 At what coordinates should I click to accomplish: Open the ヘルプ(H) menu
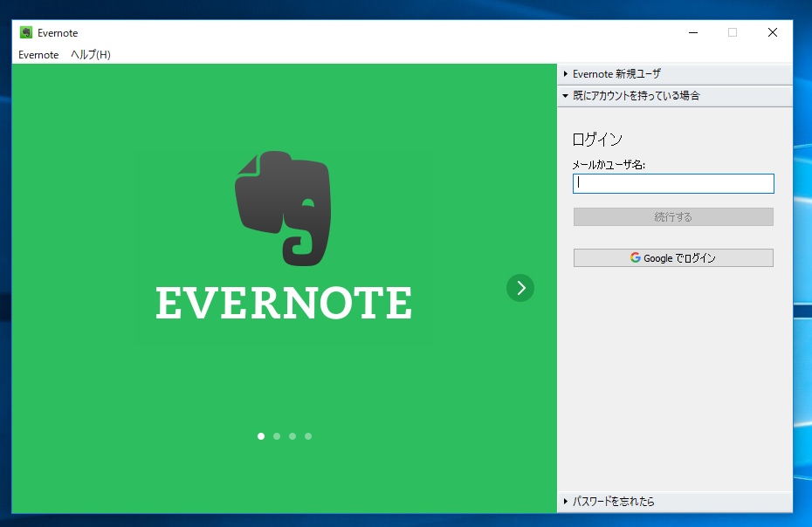[x=91, y=55]
